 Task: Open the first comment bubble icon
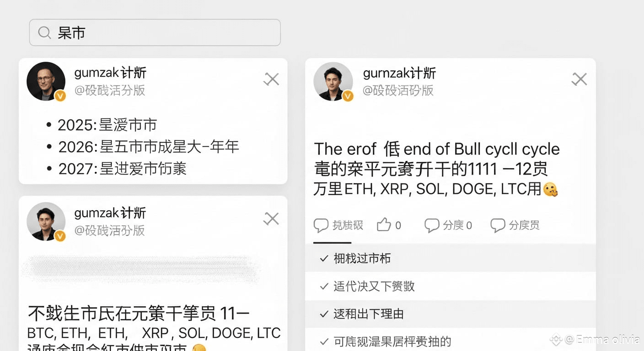tap(321, 225)
